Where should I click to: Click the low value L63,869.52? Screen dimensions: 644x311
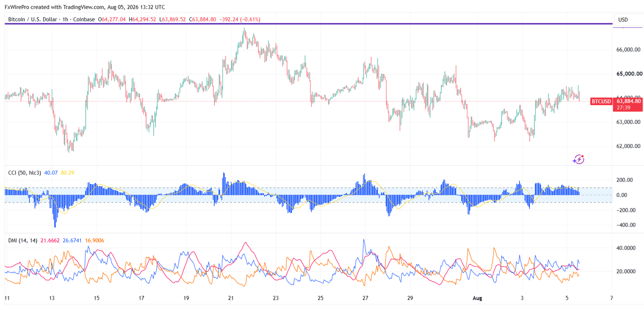[x=173, y=19]
